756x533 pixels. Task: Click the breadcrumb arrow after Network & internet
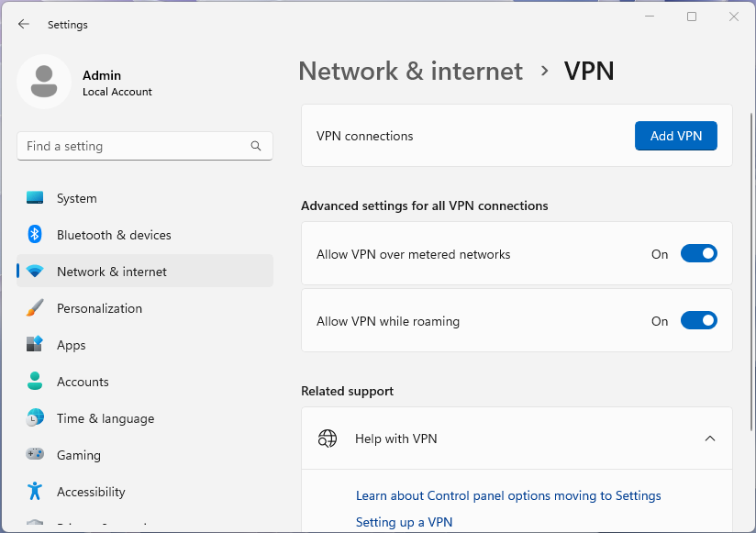(x=544, y=71)
